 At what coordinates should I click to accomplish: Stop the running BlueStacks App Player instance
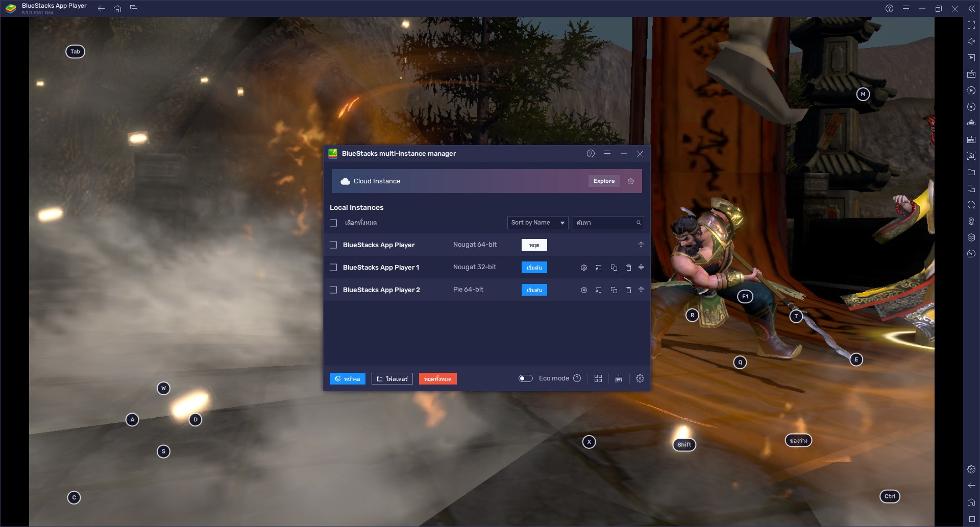(x=534, y=245)
